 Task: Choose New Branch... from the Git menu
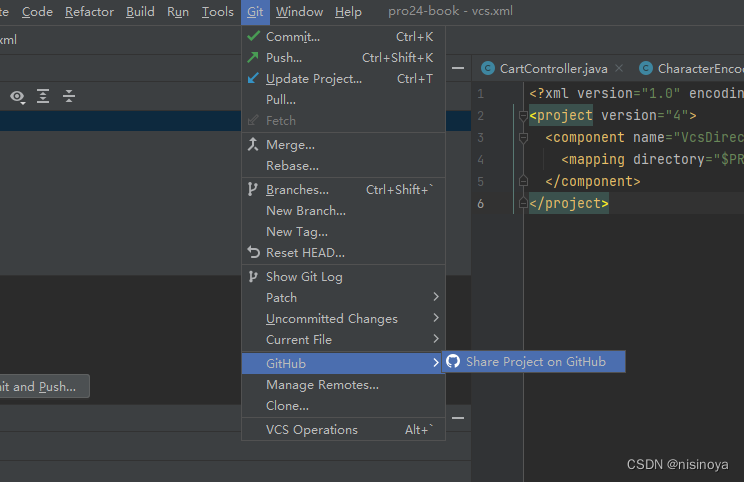pos(344,211)
